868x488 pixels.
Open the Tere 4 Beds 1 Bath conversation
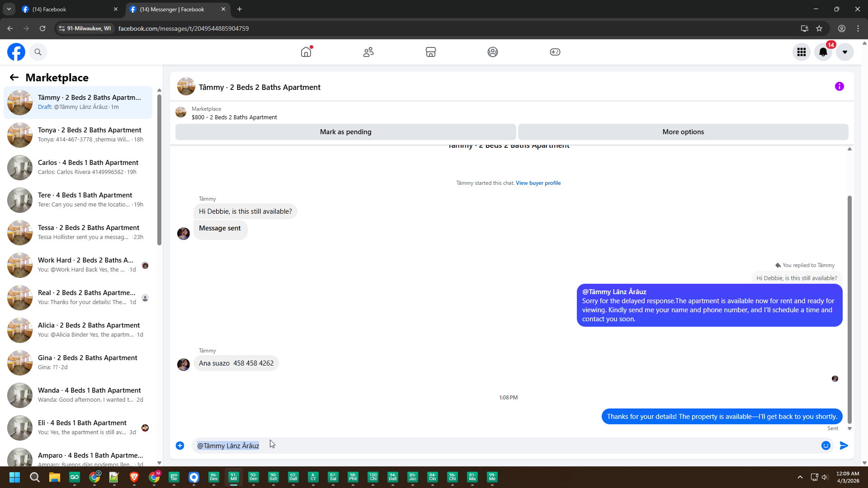pyautogui.click(x=78, y=200)
